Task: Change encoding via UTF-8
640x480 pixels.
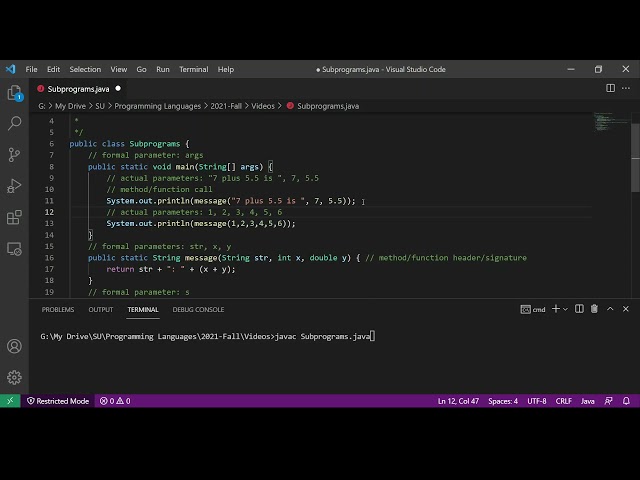Action: [537, 401]
